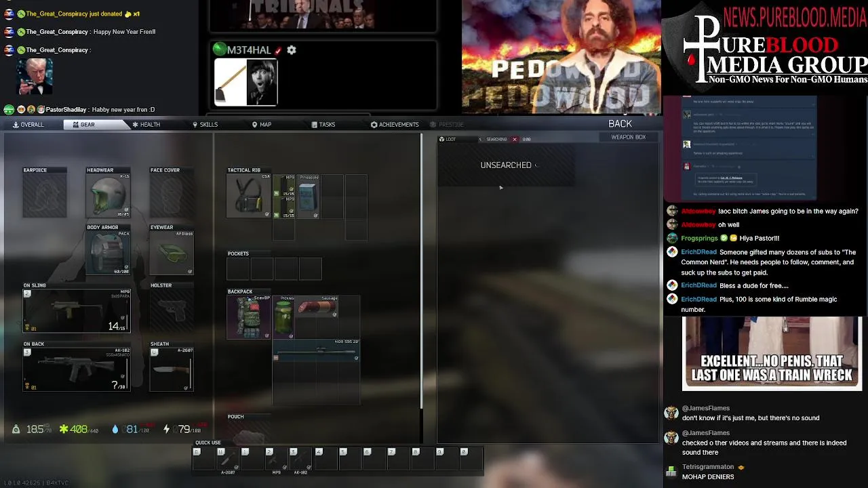Screen dimensions: 868x488
Task: Click the weight indicator icon
Action: (16, 429)
